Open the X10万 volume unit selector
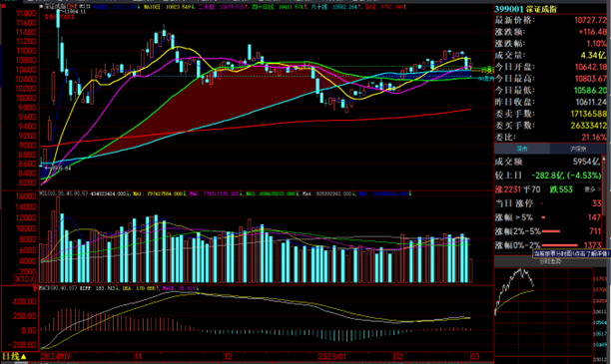Viewport: 611px width, 364px height. [25, 278]
